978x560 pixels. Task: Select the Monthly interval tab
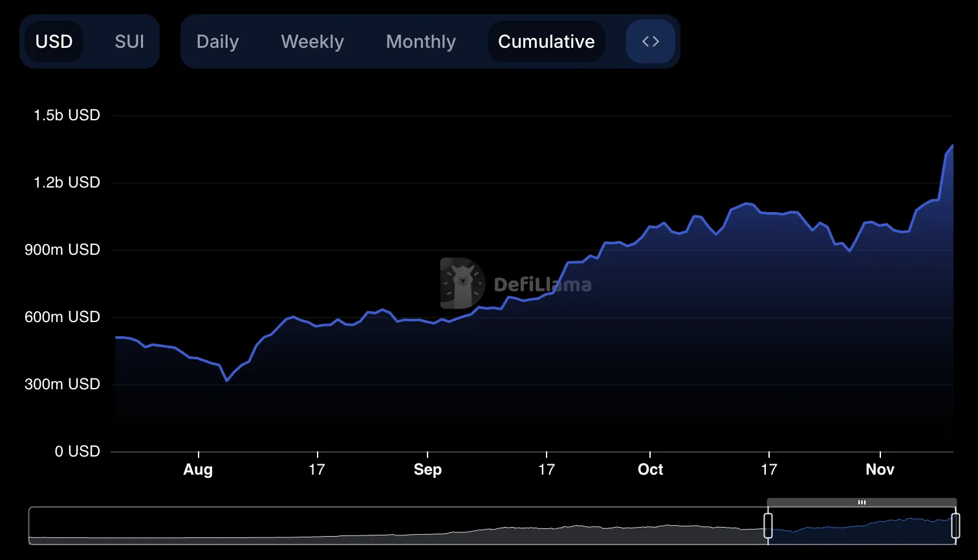coord(420,41)
